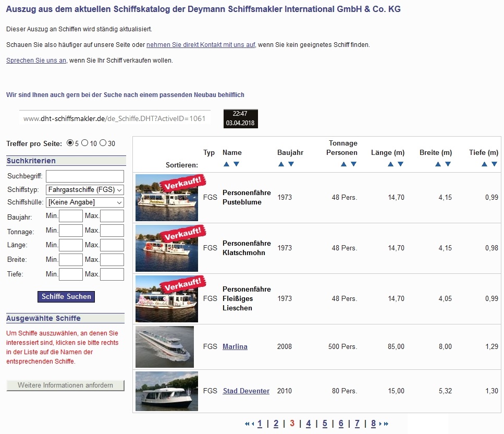Open the Schiffstyp dropdown
Screen dimensions: 504x434
tap(85, 190)
